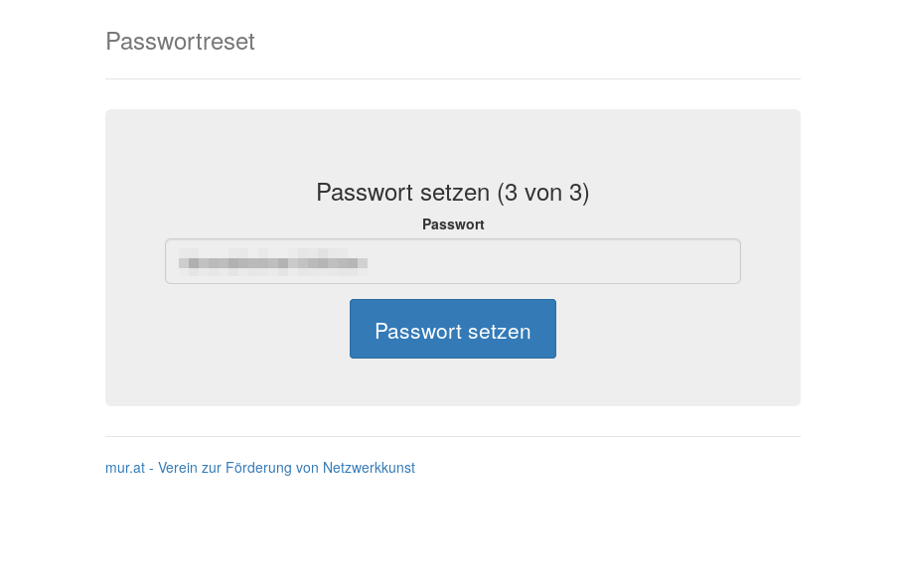Submit the new password with Passwort setzen
This screenshot has width=904, height=588.
pyautogui.click(x=452, y=329)
